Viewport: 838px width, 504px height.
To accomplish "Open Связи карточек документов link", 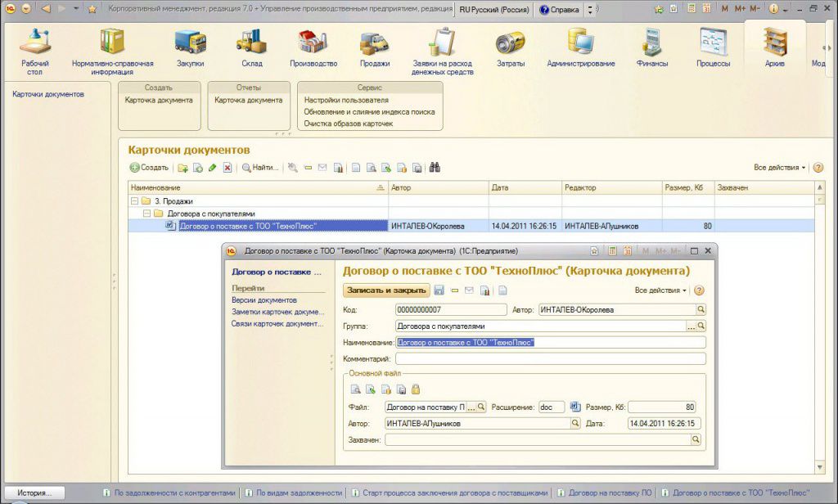I will [277, 324].
